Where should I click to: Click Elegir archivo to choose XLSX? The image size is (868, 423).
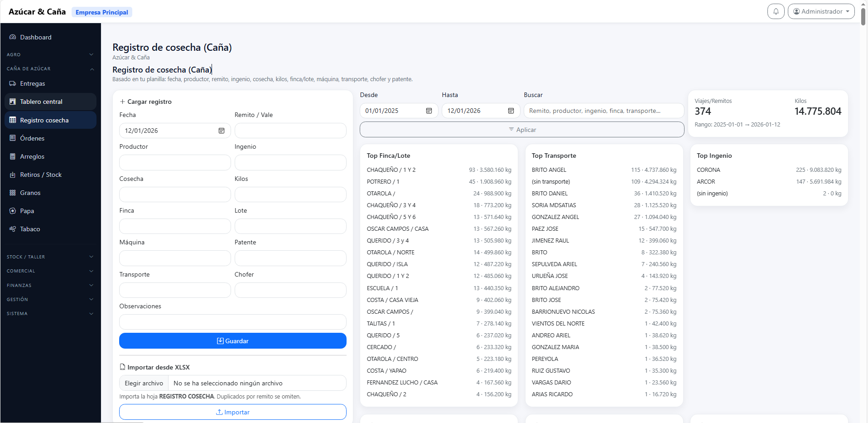144,383
